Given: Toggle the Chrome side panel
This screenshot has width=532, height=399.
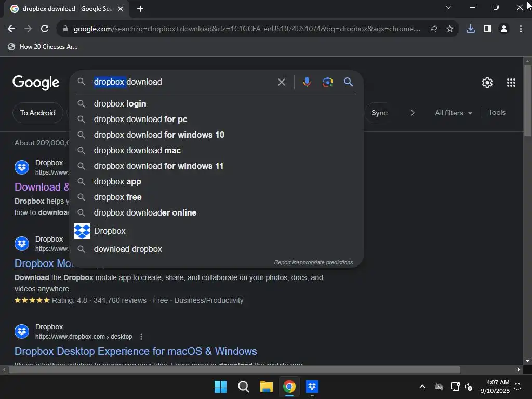Looking at the screenshot, I should pyautogui.click(x=487, y=29).
